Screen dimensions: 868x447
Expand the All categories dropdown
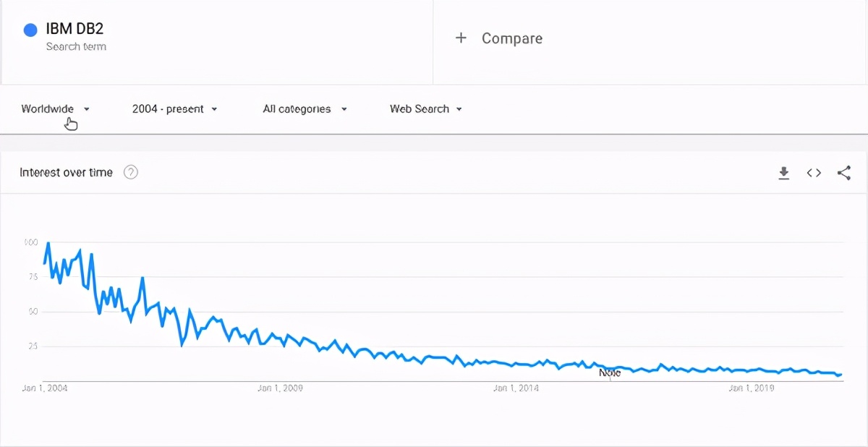(305, 109)
